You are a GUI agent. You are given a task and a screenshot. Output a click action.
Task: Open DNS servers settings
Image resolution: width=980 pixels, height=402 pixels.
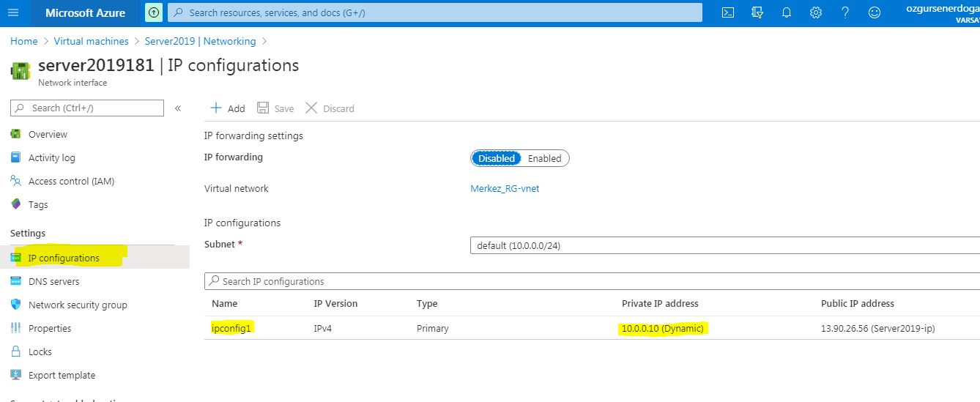click(53, 281)
